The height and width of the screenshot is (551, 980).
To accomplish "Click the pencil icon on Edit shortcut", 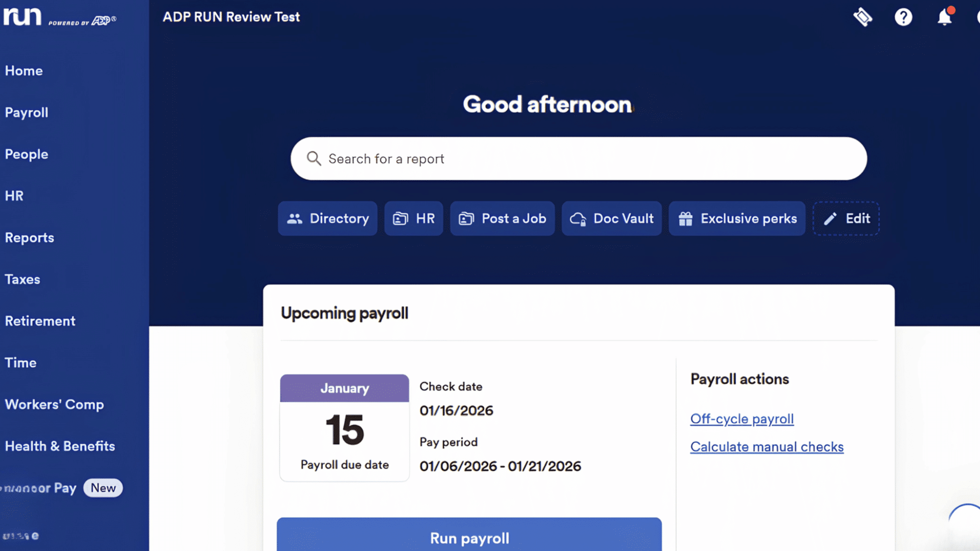I will [x=830, y=218].
